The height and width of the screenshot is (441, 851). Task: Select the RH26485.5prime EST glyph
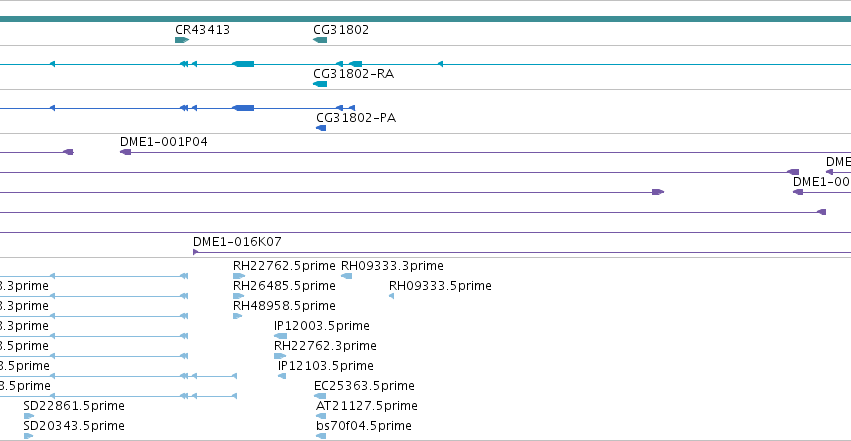pos(238,296)
